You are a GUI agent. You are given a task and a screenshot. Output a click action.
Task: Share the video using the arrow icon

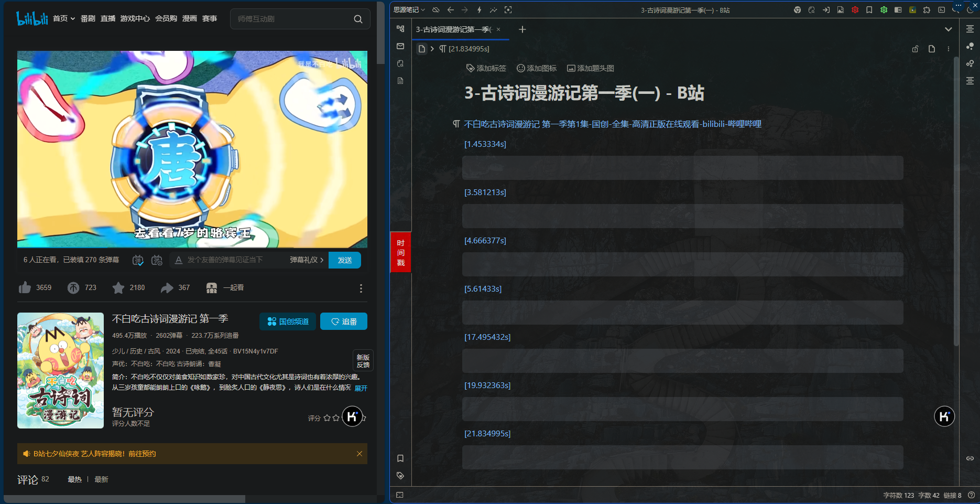[167, 287]
